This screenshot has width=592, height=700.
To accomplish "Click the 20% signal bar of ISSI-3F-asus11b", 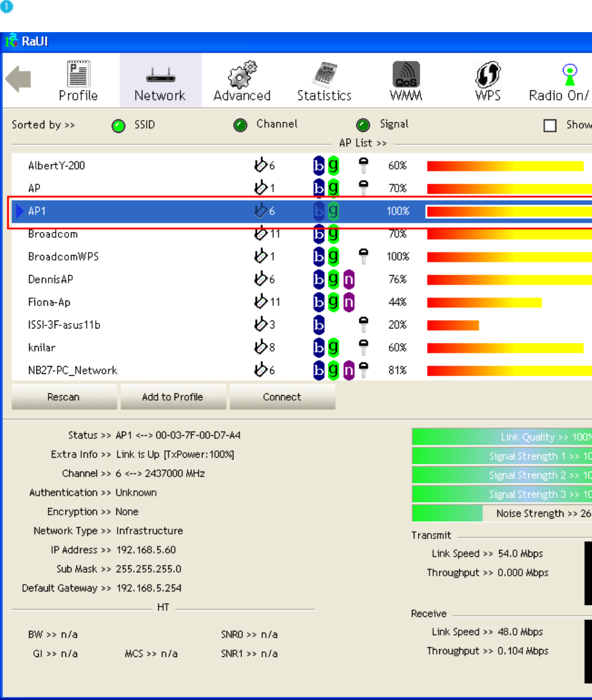I will pyautogui.click(x=453, y=325).
